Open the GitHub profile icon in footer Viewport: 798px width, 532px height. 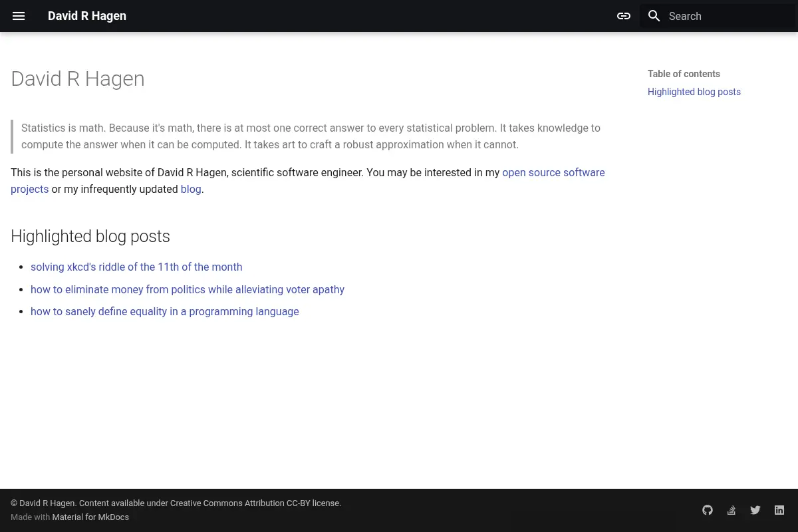(x=708, y=510)
